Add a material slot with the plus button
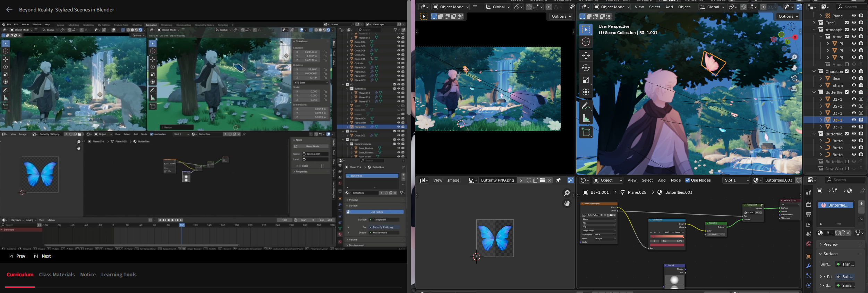 [861, 203]
